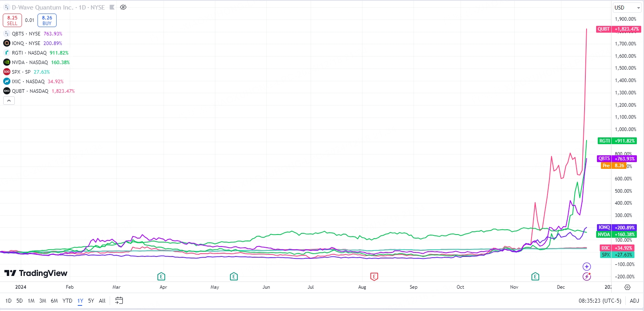This screenshot has height=311, width=644.
Task: Click the QBTS +763.93% price label
Action: click(617, 158)
